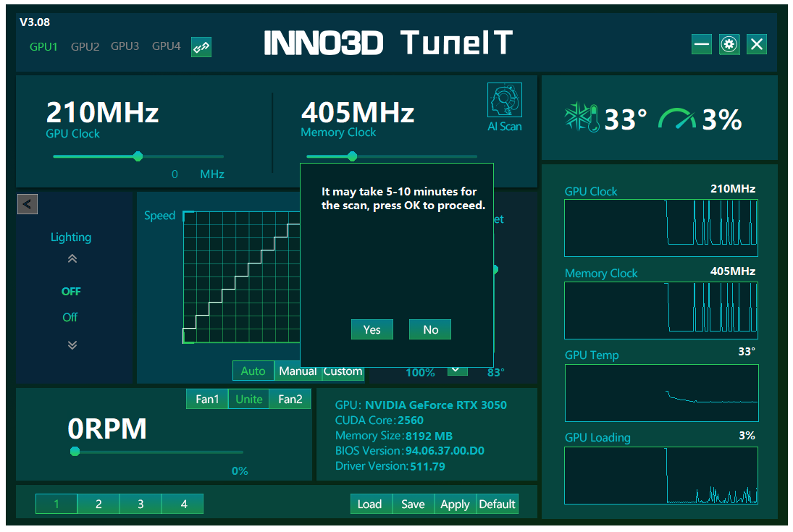This screenshot has width=793, height=532.
Task: Switch to the GPU1 tab
Action: point(43,46)
